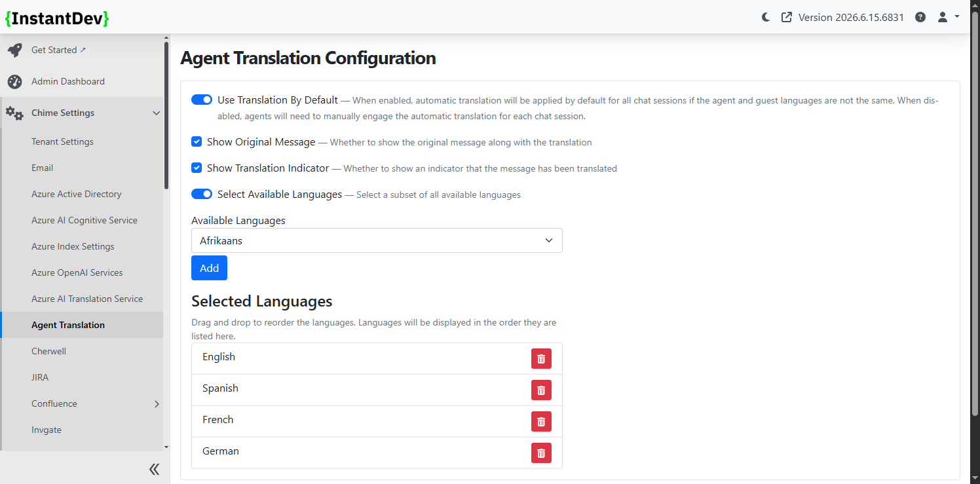Click the InstantDev logo
Image resolution: width=980 pixels, height=484 pixels.
(57, 18)
